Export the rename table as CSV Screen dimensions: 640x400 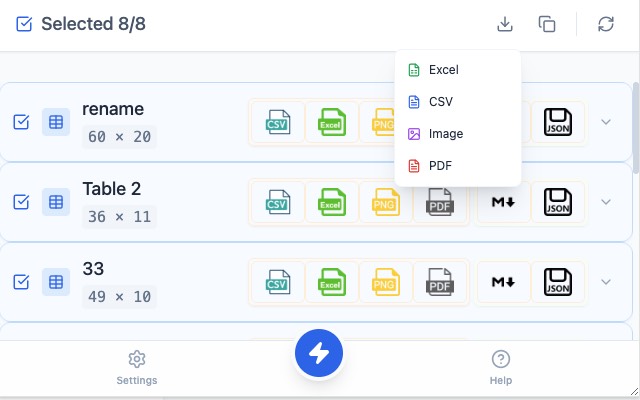276,122
